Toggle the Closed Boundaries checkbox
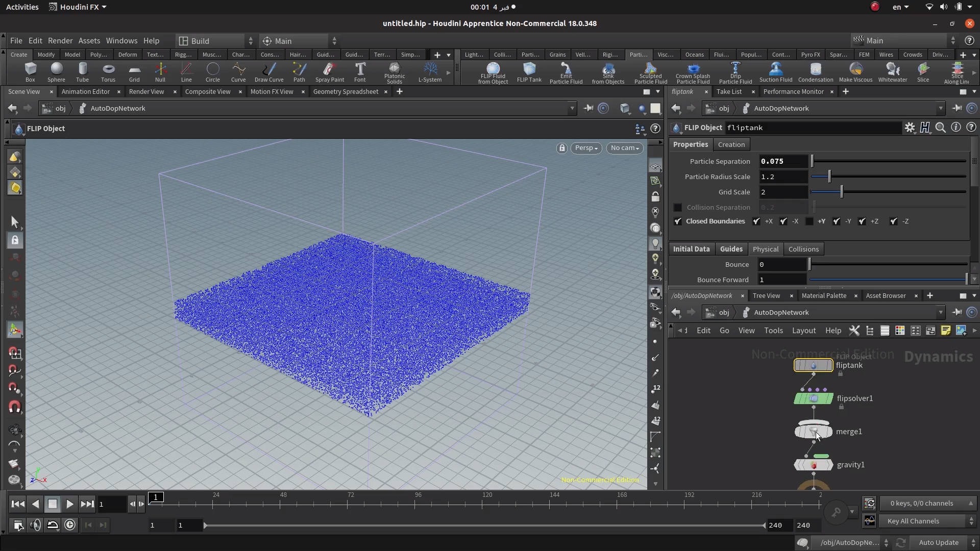The height and width of the screenshot is (551, 980). (678, 221)
